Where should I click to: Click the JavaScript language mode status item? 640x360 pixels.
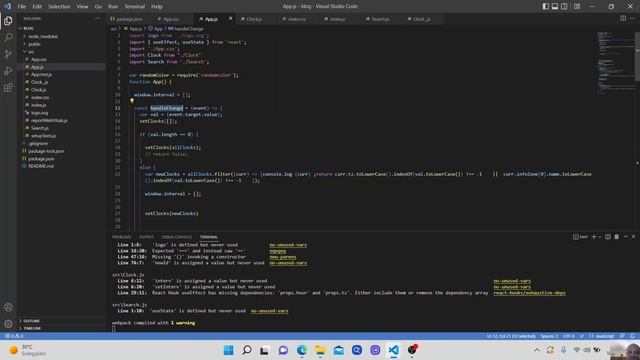coord(602,336)
